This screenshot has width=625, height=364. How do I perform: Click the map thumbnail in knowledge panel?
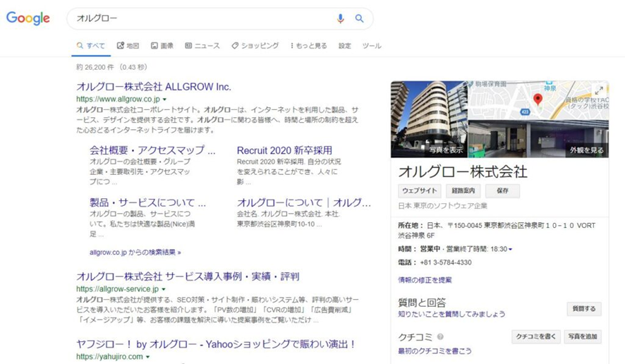538,100
